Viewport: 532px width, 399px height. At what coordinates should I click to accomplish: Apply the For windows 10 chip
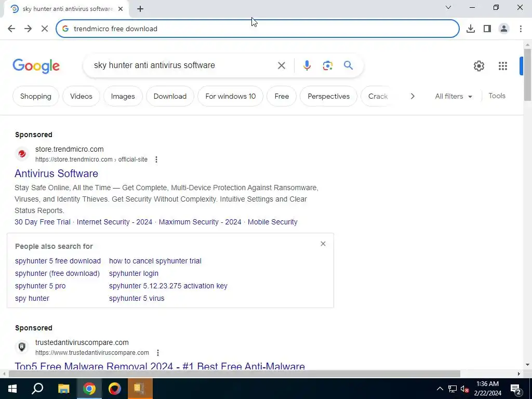click(230, 96)
